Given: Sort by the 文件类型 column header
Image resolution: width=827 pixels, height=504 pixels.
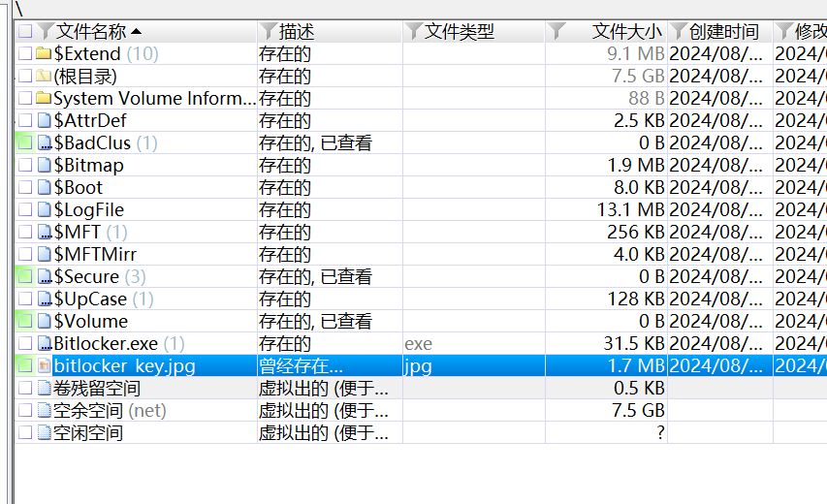Looking at the screenshot, I should [x=460, y=32].
